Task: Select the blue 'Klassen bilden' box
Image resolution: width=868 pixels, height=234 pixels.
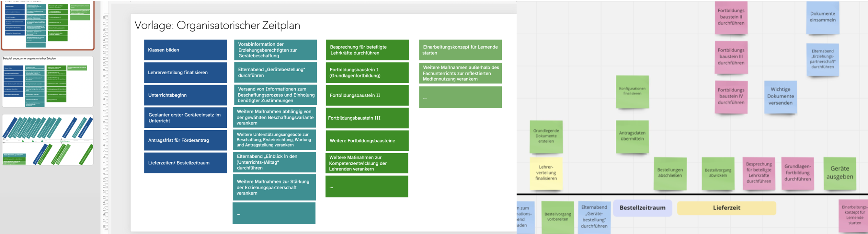Action: (x=185, y=50)
